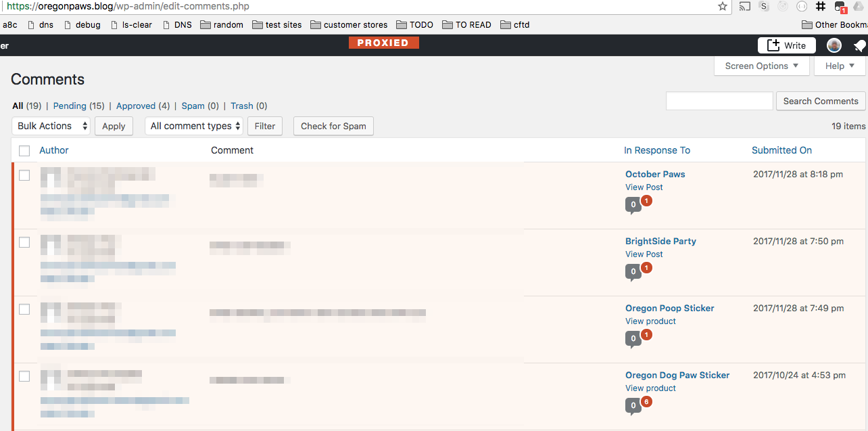Image resolution: width=868 pixels, height=431 pixels.
Task: Open the Oregon Dog Paw Sticker link
Action: point(677,375)
